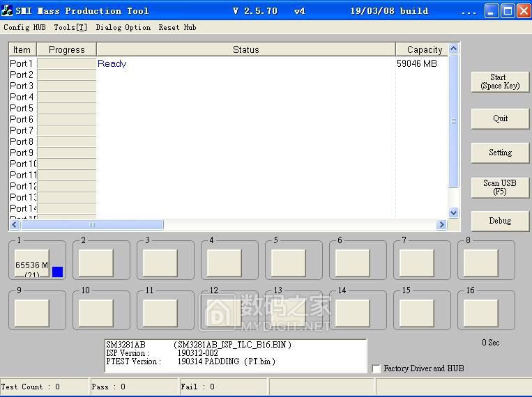Click the 59046 MB capacity value
This screenshot has width=532, height=397.
417,63
